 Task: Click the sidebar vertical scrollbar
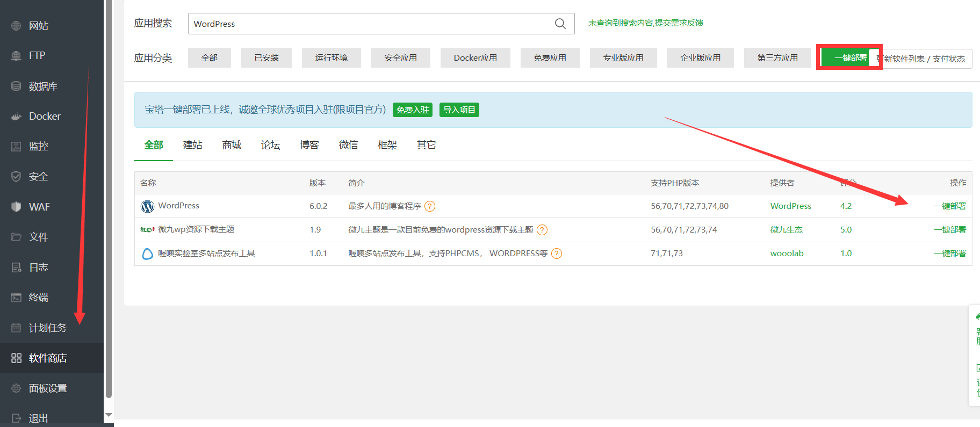(109, 199)
